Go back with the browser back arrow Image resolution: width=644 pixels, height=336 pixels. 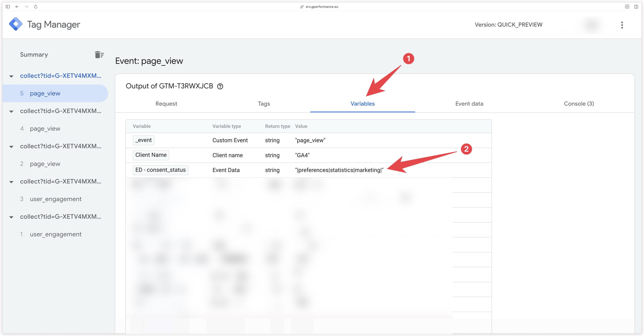tap(17, 7)
